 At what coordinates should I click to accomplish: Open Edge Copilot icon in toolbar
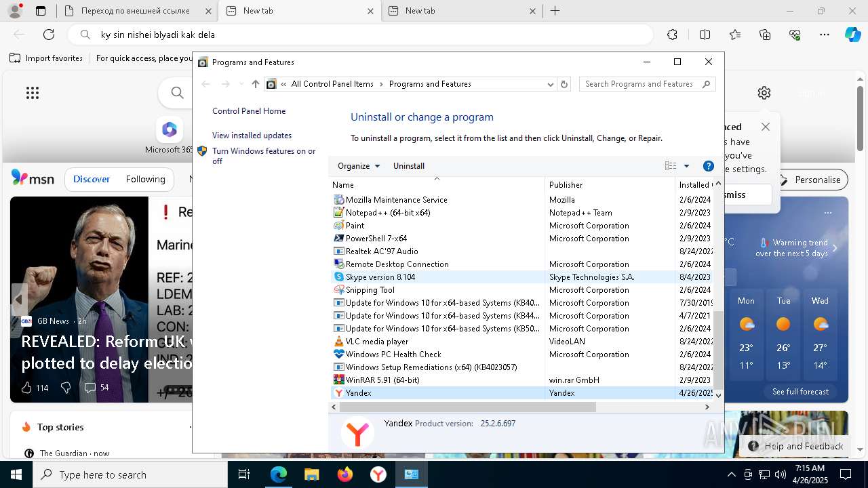852,35
